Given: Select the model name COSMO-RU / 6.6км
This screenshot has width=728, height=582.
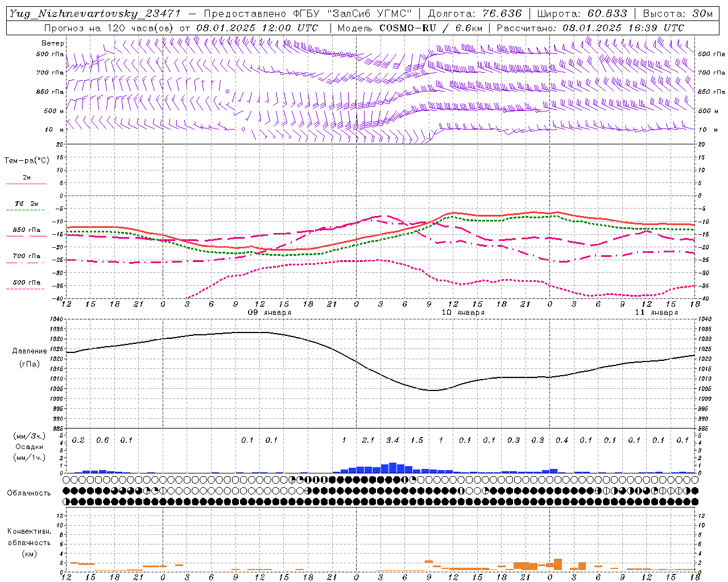Looking at the screenshot, I should pyautogui.click(x=431, y=28).
